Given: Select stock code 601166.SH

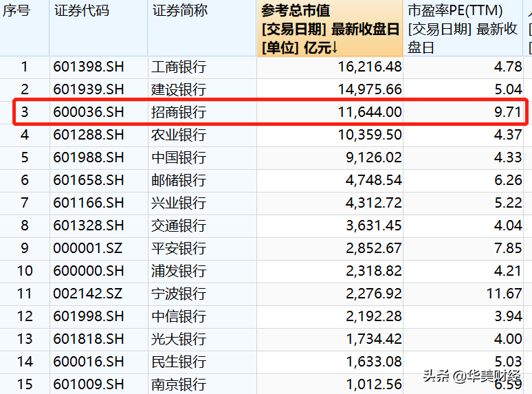Looking at the screenshot, I should 89,203.
